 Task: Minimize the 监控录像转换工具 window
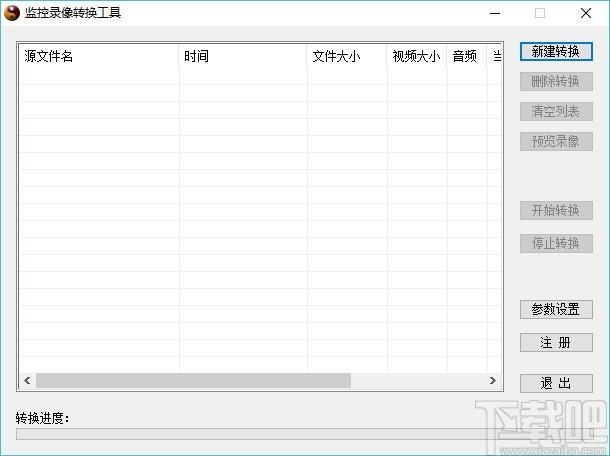495,13
